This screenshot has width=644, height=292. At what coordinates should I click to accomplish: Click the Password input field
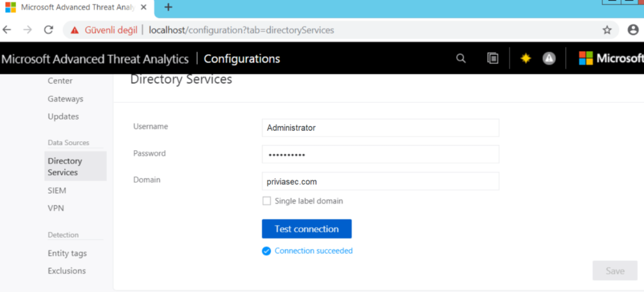coord(380,154)
